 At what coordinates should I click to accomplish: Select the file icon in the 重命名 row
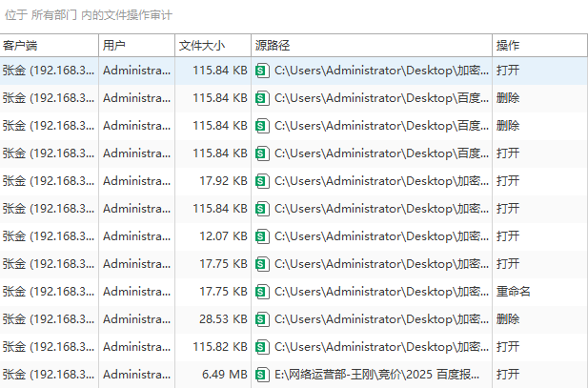click(262, 291)
